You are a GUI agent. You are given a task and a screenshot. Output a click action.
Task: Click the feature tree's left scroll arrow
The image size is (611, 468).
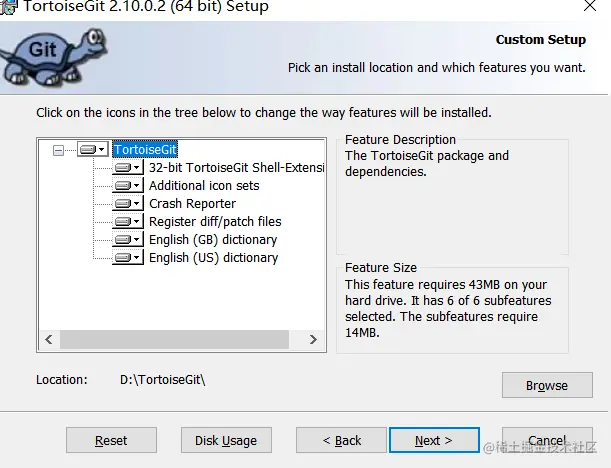tap(49, 339)
